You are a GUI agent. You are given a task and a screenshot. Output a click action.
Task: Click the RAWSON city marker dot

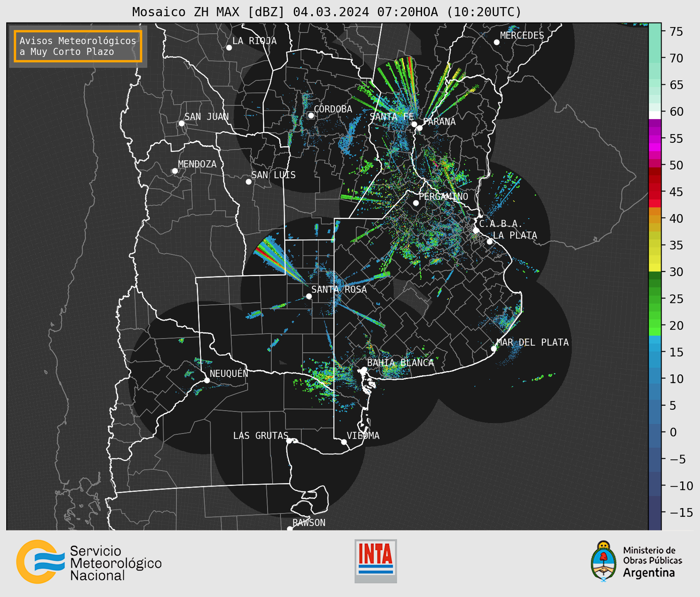click(290, 528)
